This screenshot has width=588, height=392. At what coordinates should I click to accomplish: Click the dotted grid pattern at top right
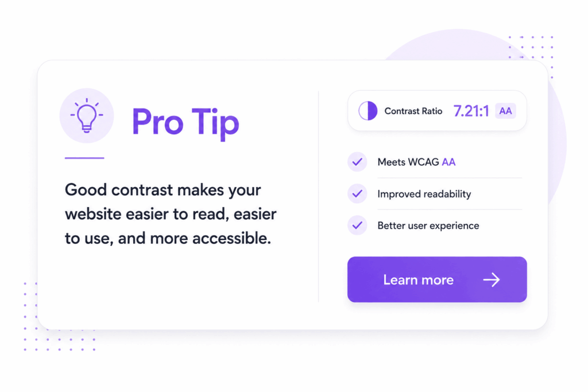531,56
